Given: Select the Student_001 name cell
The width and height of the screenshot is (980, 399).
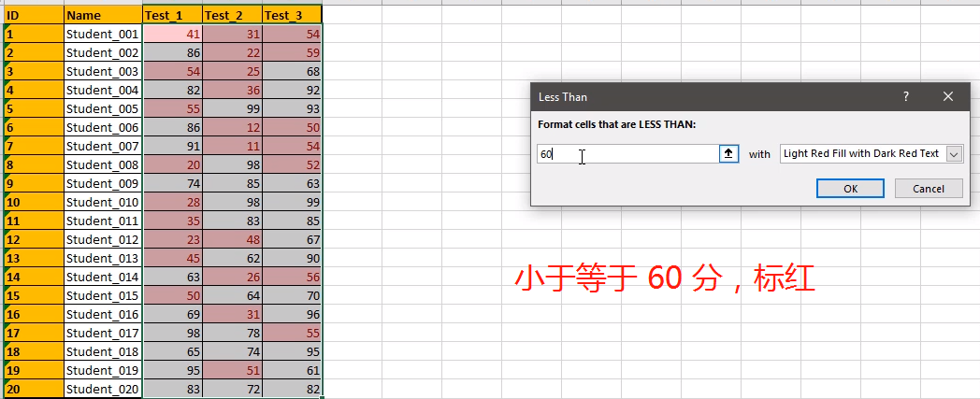Looking at the screenshot, I should (x=103, y=34).
